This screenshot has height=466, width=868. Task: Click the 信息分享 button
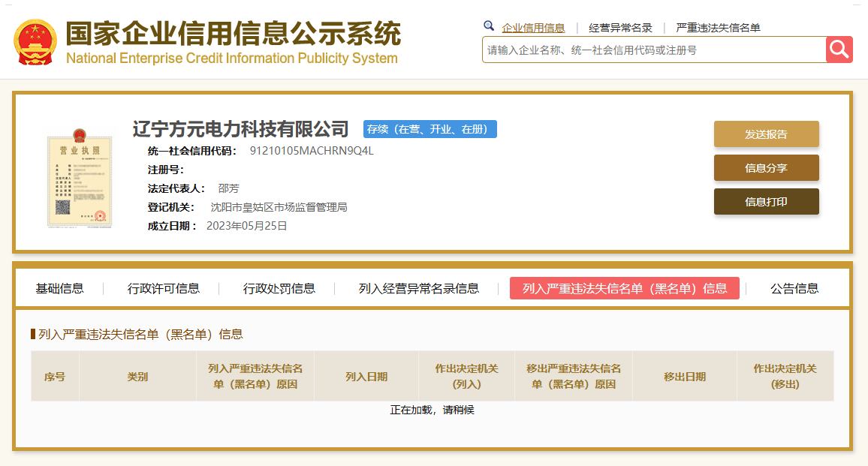pos(766,167)
